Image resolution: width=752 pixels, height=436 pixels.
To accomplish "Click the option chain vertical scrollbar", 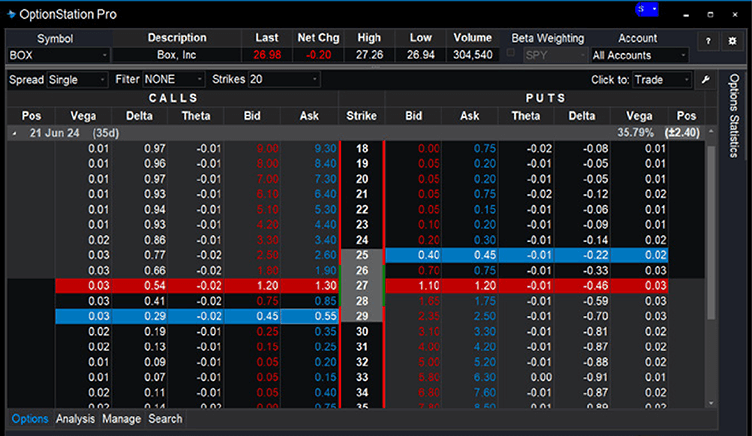I will [x=711, y=233].
